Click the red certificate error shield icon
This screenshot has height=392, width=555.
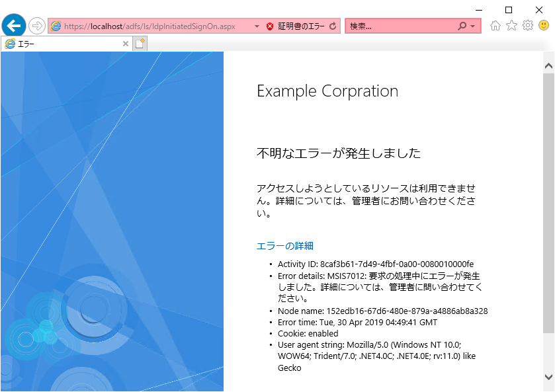270,26
